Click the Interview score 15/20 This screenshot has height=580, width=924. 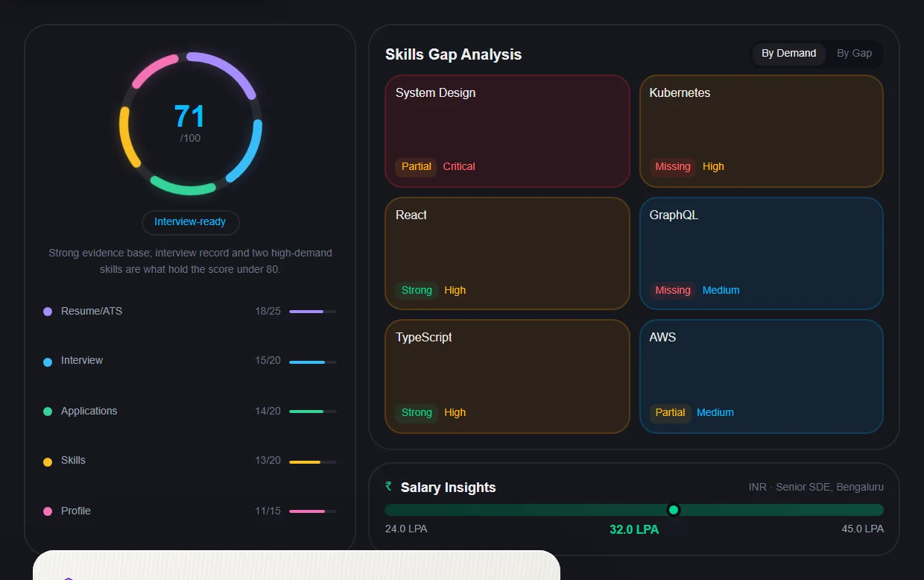pyautogui.click(x=268, y=360)
